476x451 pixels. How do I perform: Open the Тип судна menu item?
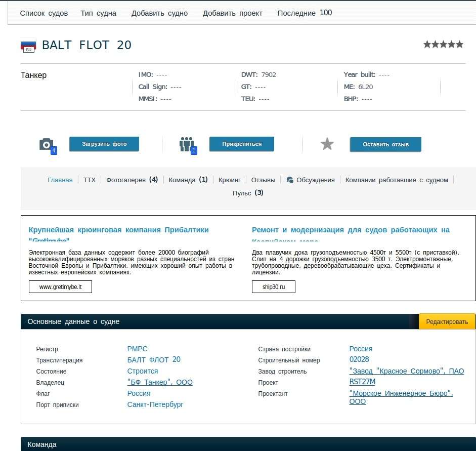pos(98,13)
